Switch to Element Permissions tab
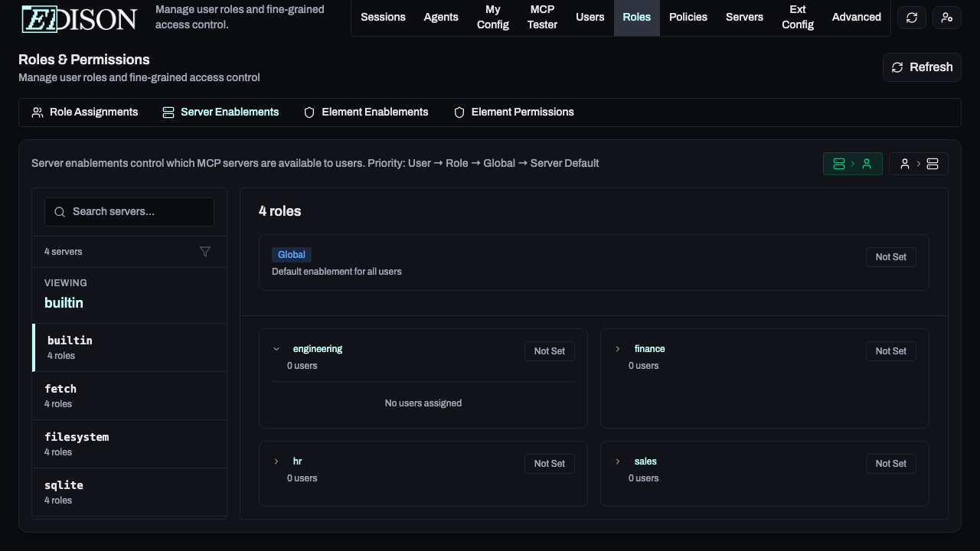This screenshot has height=551, width=980. coord(514,112)
